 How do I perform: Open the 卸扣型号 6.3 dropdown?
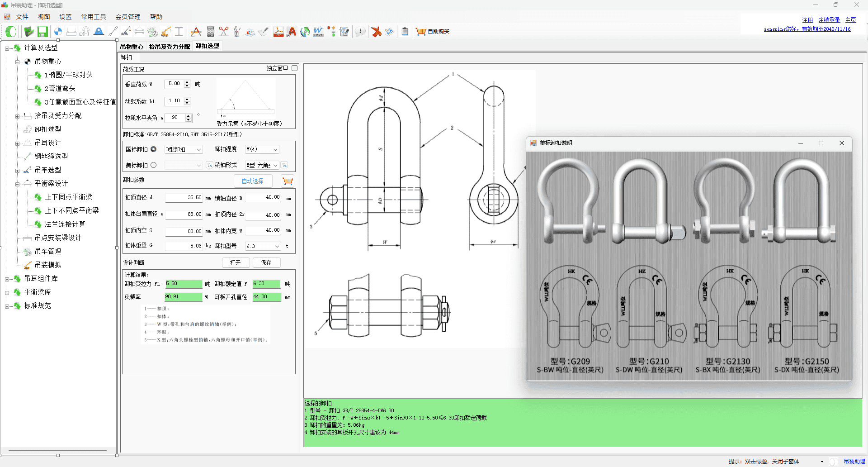click(x=277, y=247)
